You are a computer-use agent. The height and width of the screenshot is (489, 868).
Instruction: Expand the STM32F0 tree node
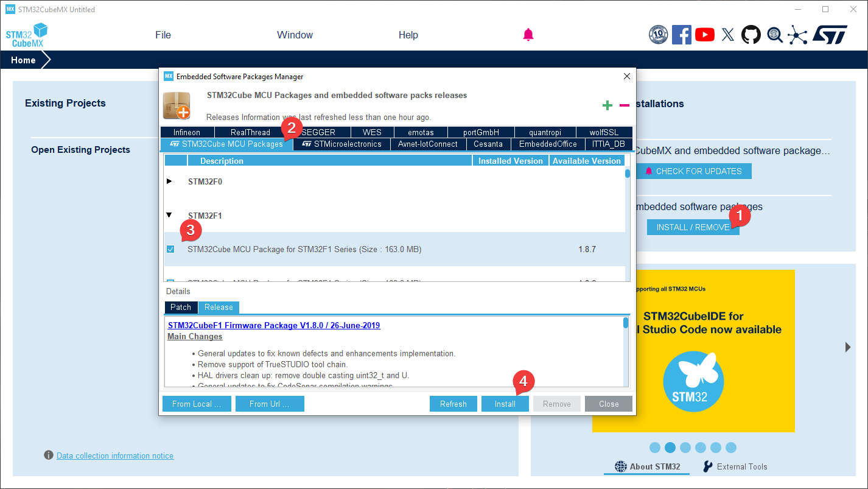pyautogui.click(x=169, y=181)
